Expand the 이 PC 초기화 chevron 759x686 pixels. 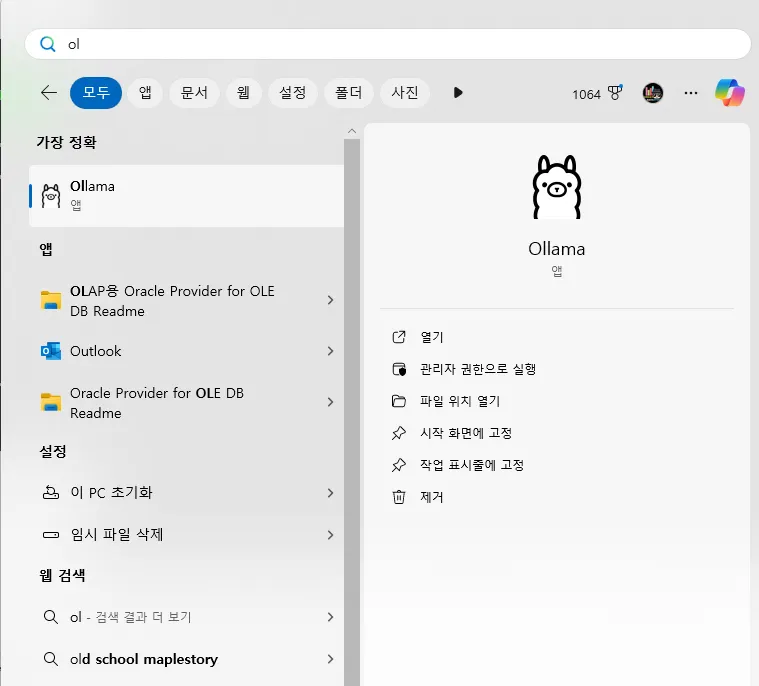[x=330, y=493]
